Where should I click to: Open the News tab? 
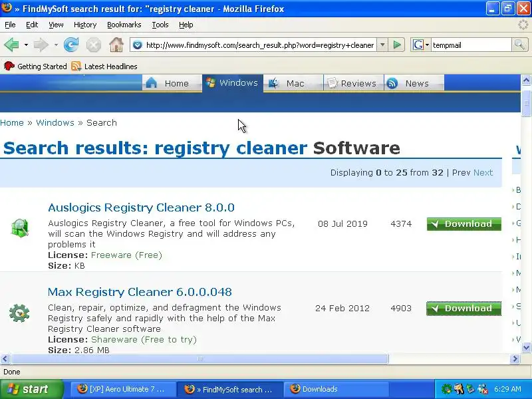click(414, 83)
